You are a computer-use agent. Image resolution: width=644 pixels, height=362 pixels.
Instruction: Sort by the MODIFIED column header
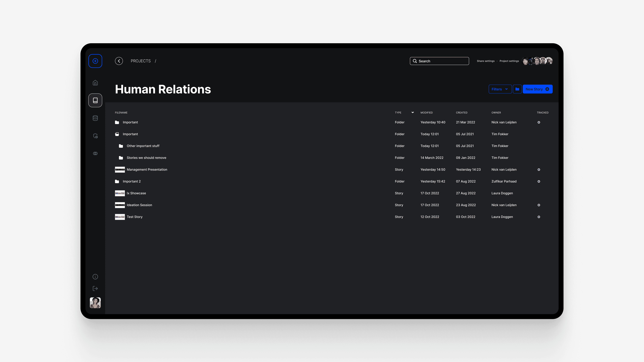click(x=427, y=113)
